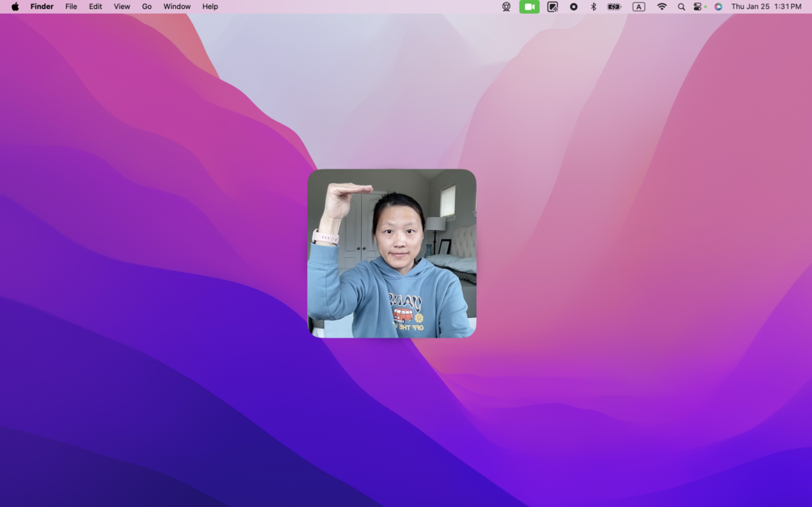Click the screen annotation menu bar icon
812x507 pixels.
(553, 6)
